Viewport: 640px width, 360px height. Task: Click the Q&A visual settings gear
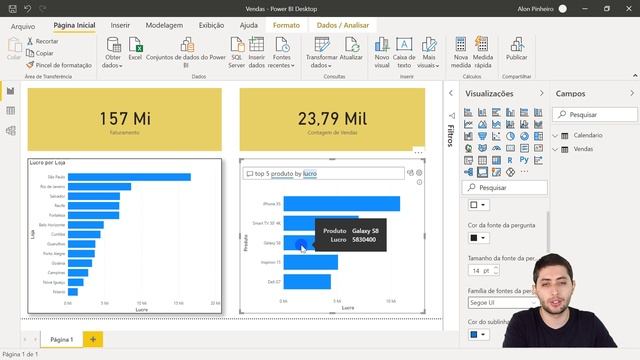(419, 173)
